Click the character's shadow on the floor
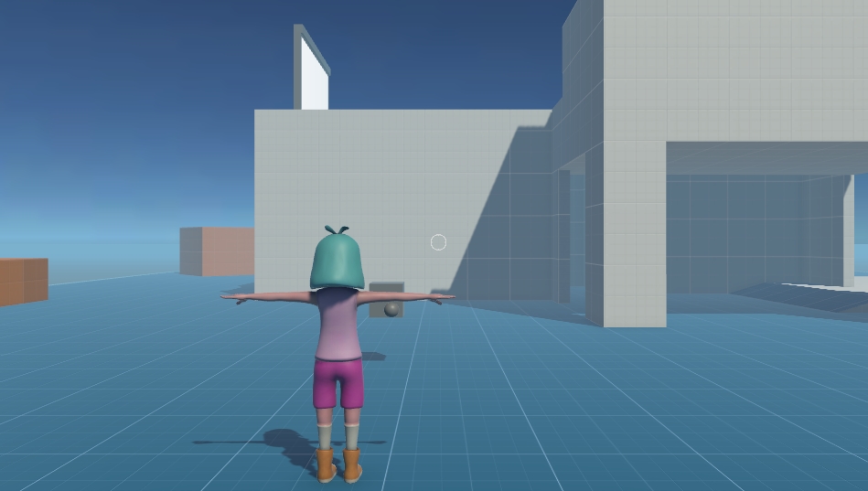 pyautogui.click(x=284, y=445)
